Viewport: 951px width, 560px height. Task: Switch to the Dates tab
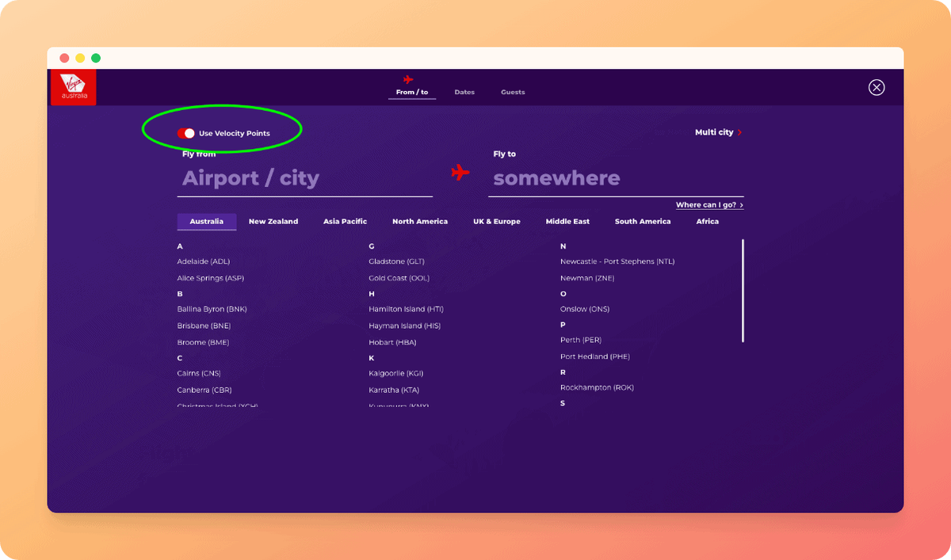point(464,92)
